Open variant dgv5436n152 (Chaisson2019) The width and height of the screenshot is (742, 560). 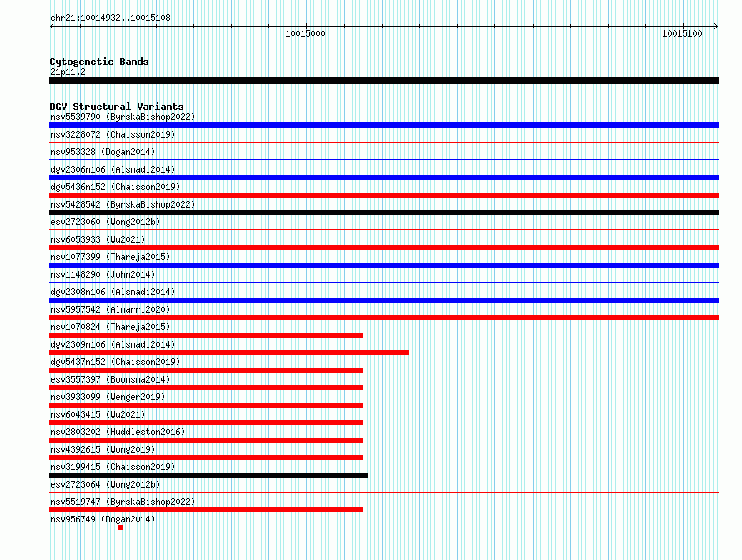click(115, 187)
